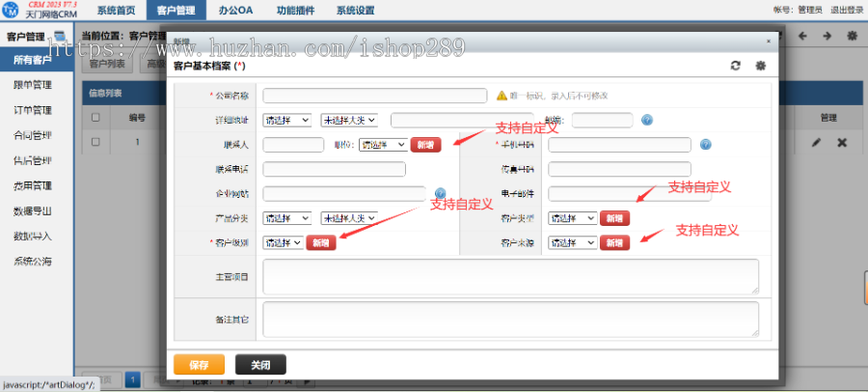Click into the 公司名称 input field
Image resolution: width=868 pixels, height=392 pixels.
(x=375, y=96)
